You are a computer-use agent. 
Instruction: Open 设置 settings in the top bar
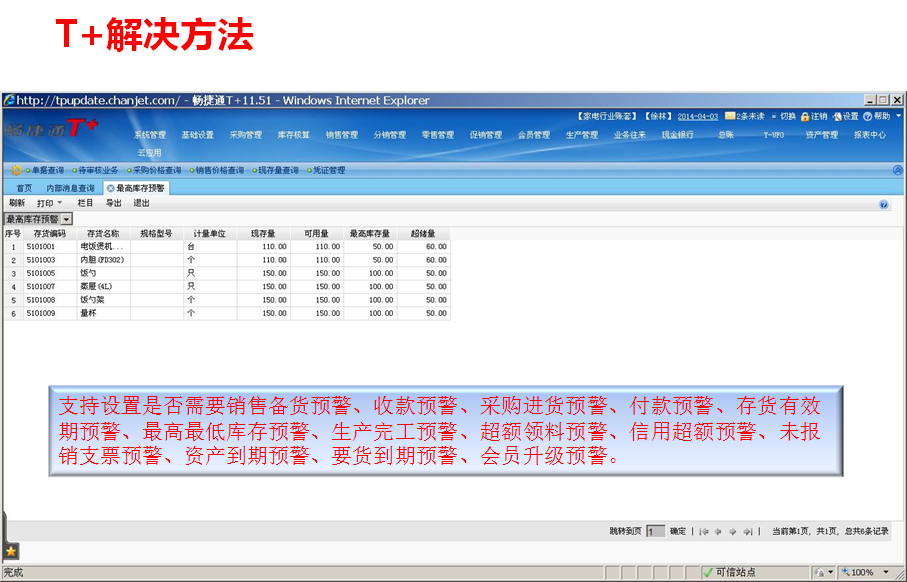pos(845,116)
